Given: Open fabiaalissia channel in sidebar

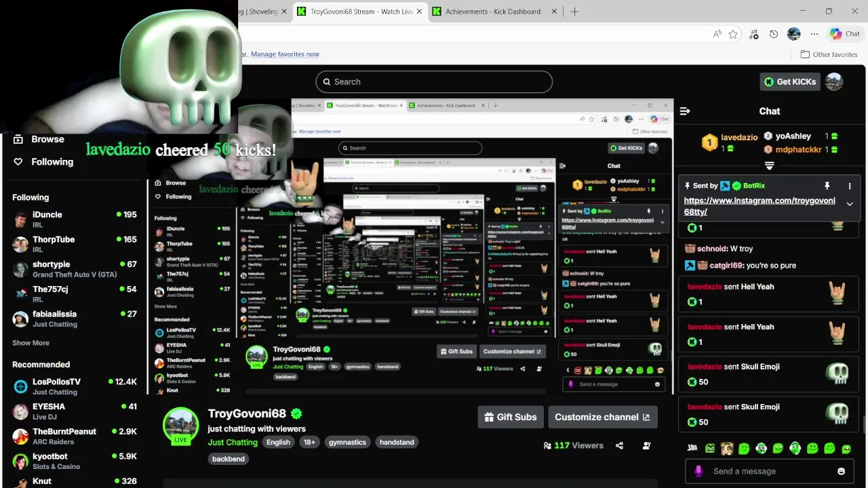Looking at the screenshot, I should [75, 319].
